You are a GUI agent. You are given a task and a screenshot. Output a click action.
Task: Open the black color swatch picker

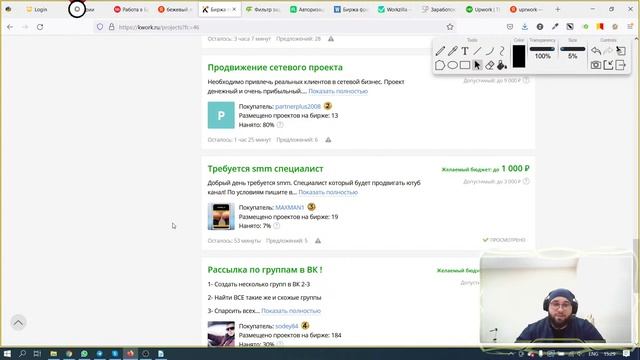(519, 56)
